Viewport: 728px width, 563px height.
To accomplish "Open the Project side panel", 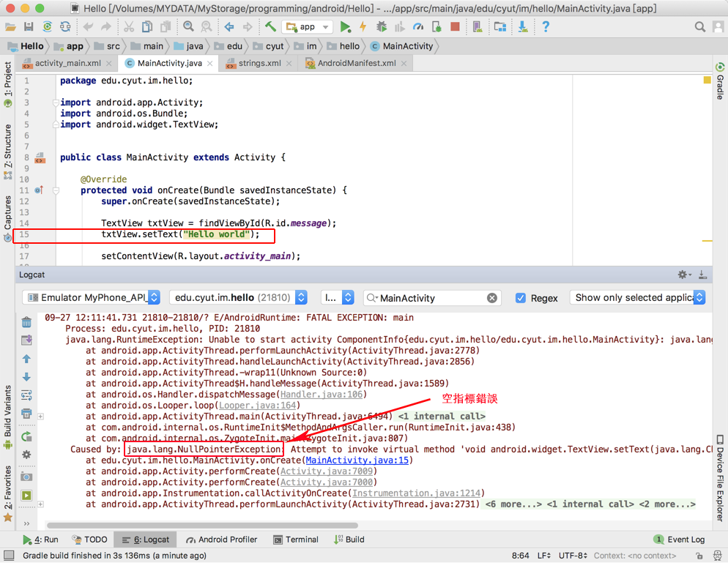I will [x=7, y=84].
